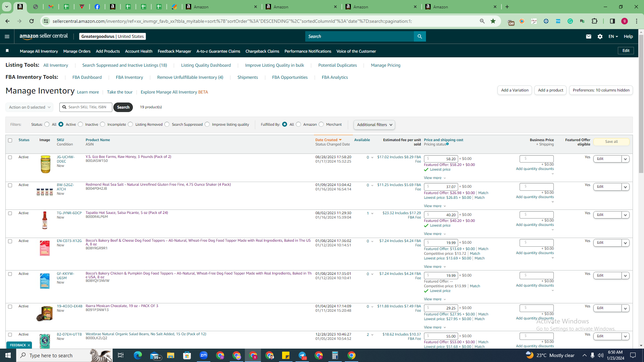The width and height of the screenshot is (644, 362).
Task: Select Fulfilled By Amazon radio button
Action: 299,124
